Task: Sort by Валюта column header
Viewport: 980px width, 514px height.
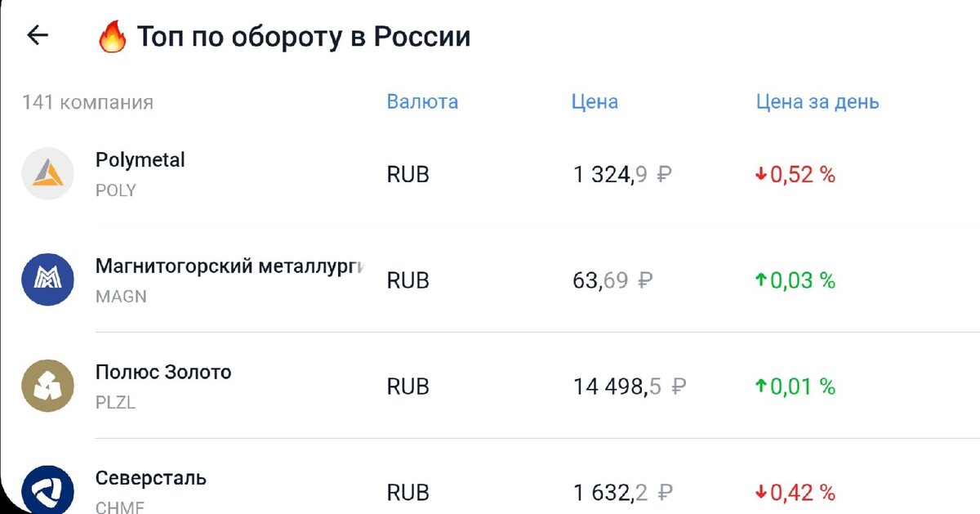Action: [x=422, y=102]
